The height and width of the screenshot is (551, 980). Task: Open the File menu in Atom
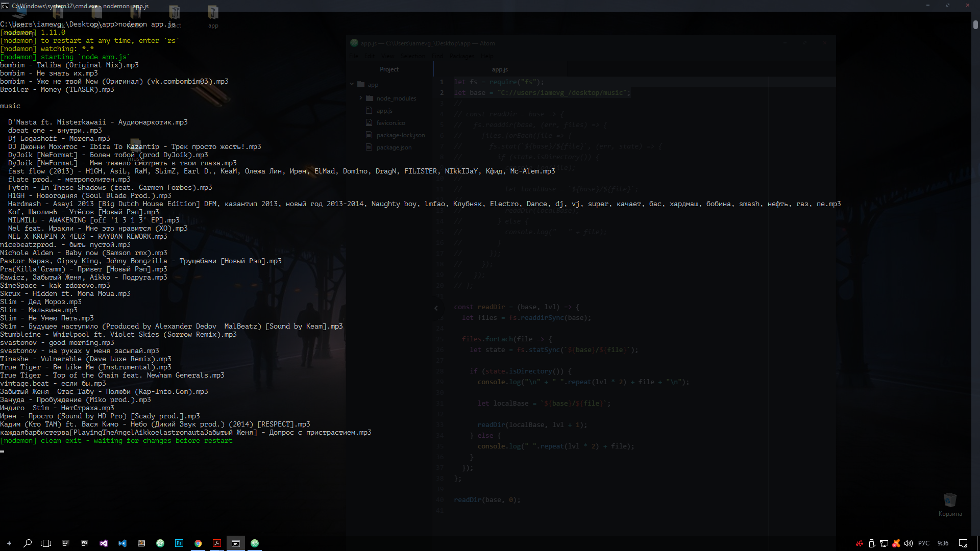pyautogui.click(x=354, y=56)
